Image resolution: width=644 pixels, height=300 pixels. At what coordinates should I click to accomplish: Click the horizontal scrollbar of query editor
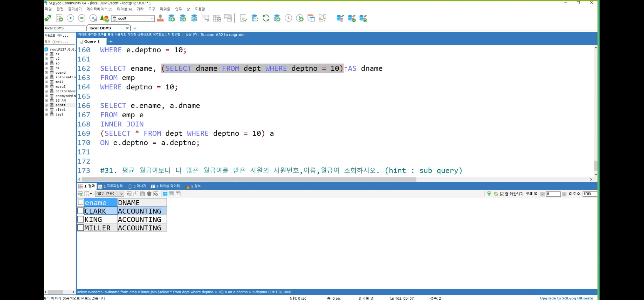coord(249,179)
